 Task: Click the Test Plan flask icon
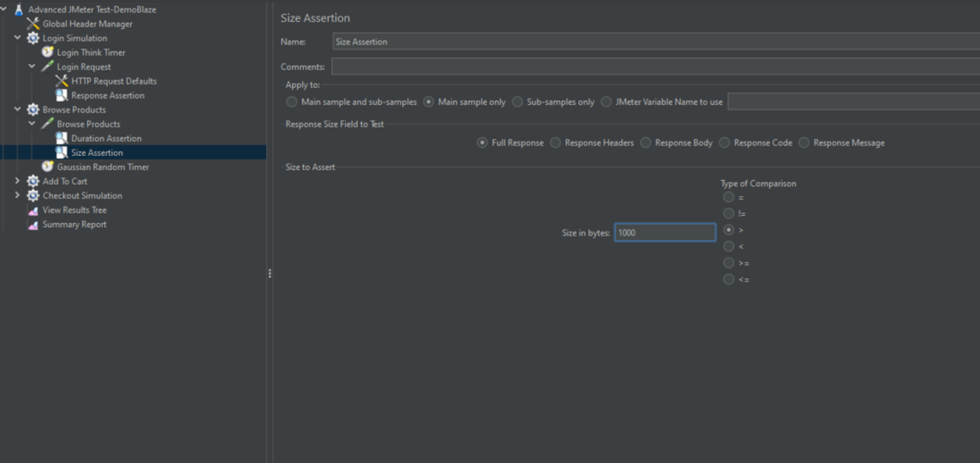tap(19, 10)
